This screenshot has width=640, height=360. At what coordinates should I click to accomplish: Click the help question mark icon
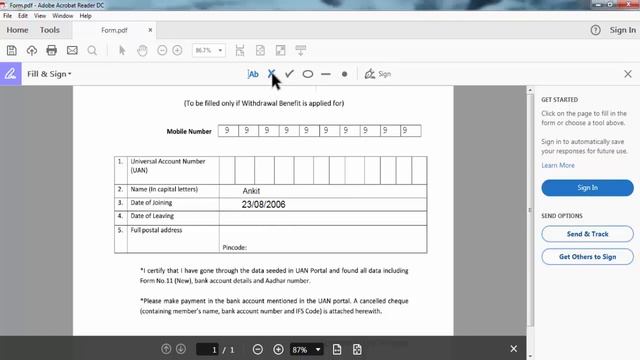point(596,30)
